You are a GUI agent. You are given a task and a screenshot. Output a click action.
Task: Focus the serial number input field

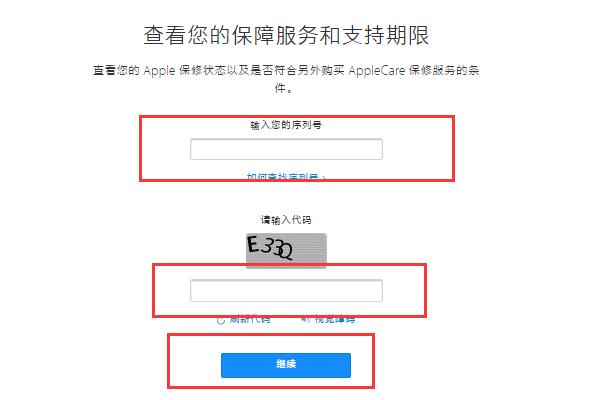(x=286, y=149)
